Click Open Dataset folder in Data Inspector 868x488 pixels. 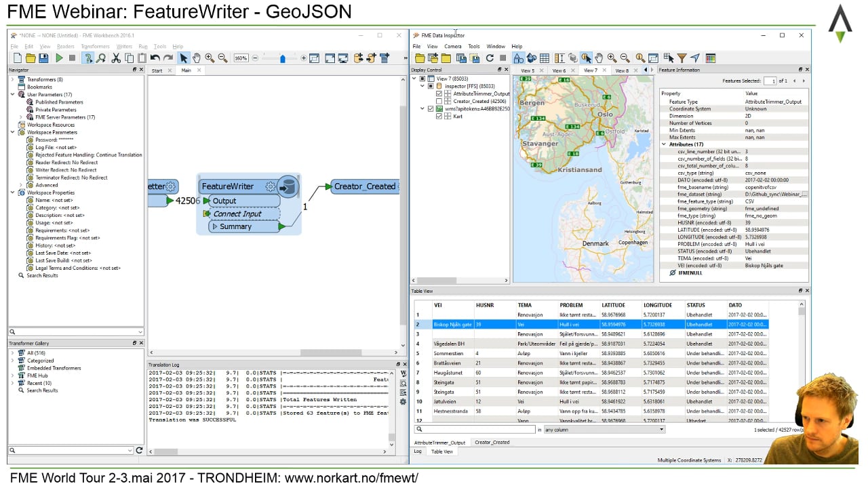point(420,58)
